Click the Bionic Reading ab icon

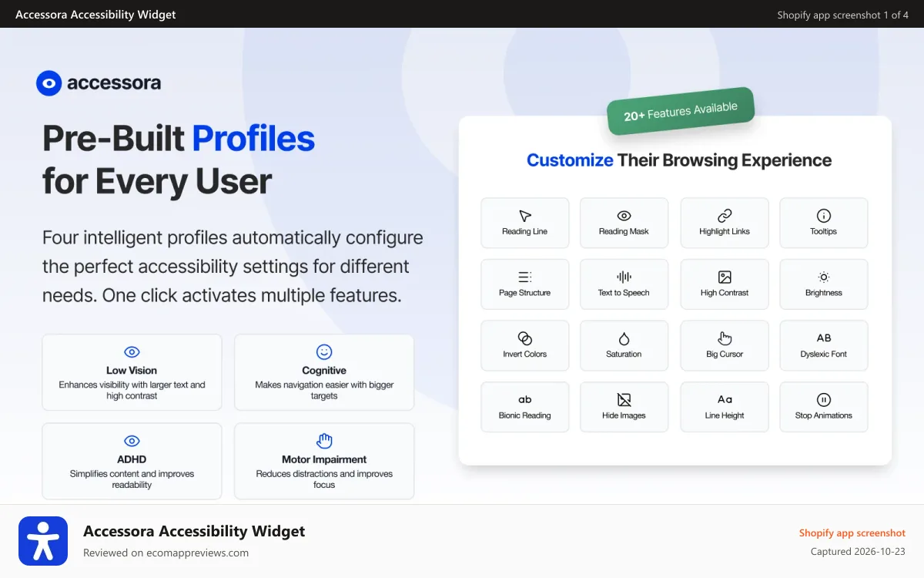525,400
